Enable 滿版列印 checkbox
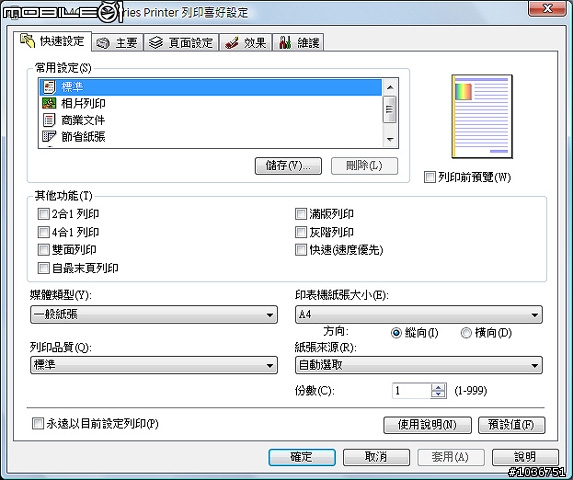The image size is (573, 480). tap(301, 214)
